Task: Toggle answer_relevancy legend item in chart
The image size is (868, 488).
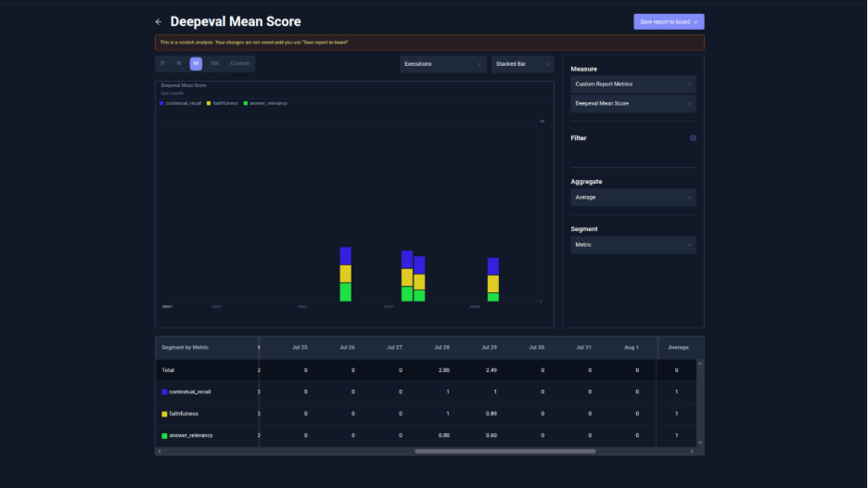Action: pyautogui.click(x=265, y=103)
